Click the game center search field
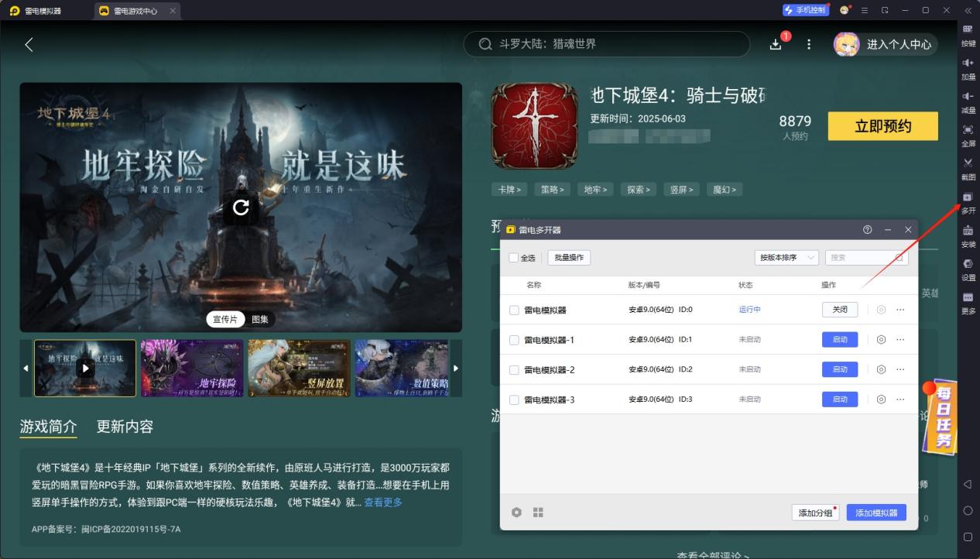 tap(607, 44)
